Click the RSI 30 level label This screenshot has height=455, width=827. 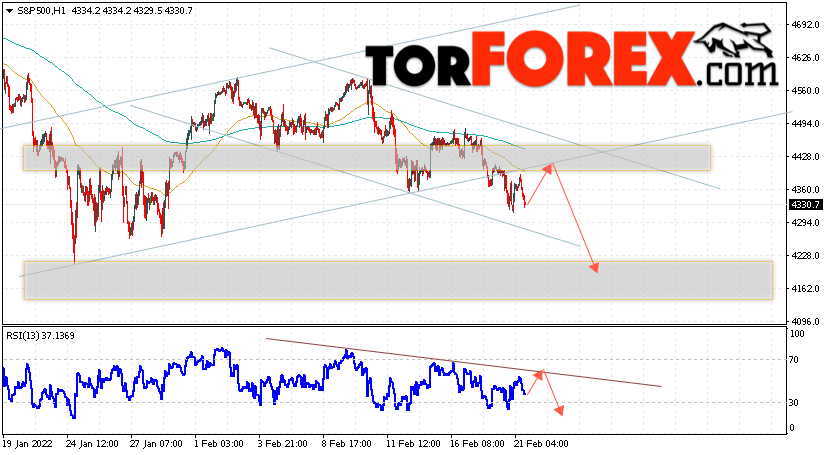coord(794,403)
